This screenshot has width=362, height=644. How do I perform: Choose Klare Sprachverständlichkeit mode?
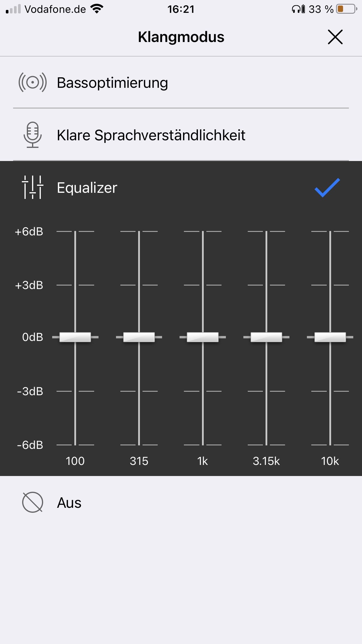[151, 135]
